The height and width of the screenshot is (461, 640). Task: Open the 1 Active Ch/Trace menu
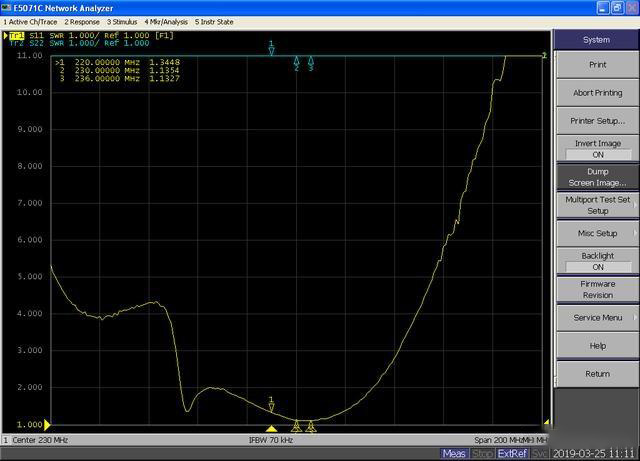pos(30,20)
